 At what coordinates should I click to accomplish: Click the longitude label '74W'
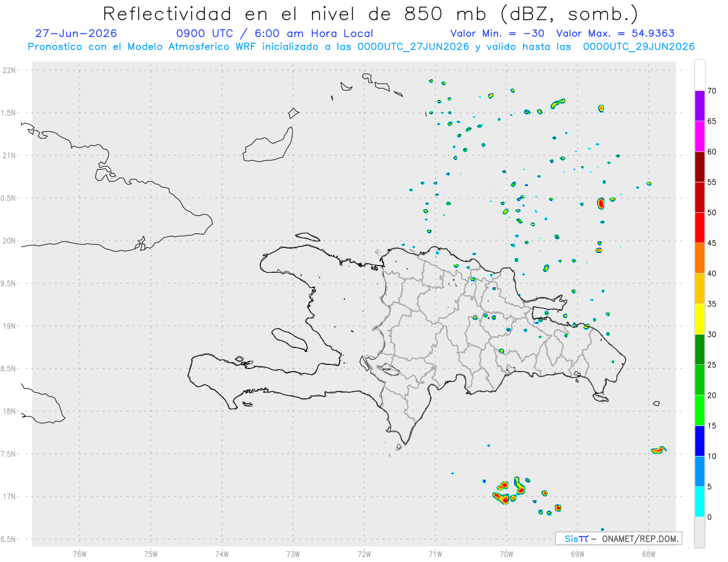[x=222, y=554]
